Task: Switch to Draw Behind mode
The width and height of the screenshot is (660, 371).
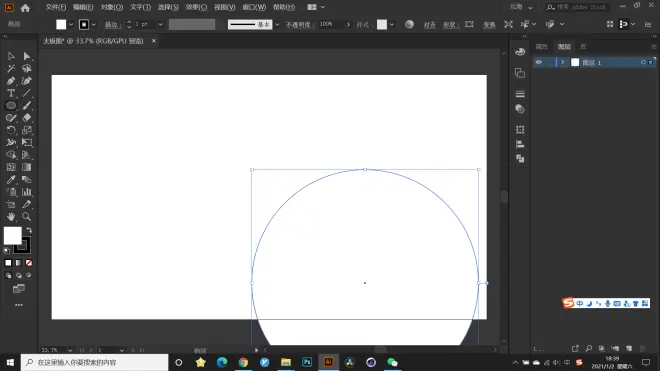Action: coord(19,275)
